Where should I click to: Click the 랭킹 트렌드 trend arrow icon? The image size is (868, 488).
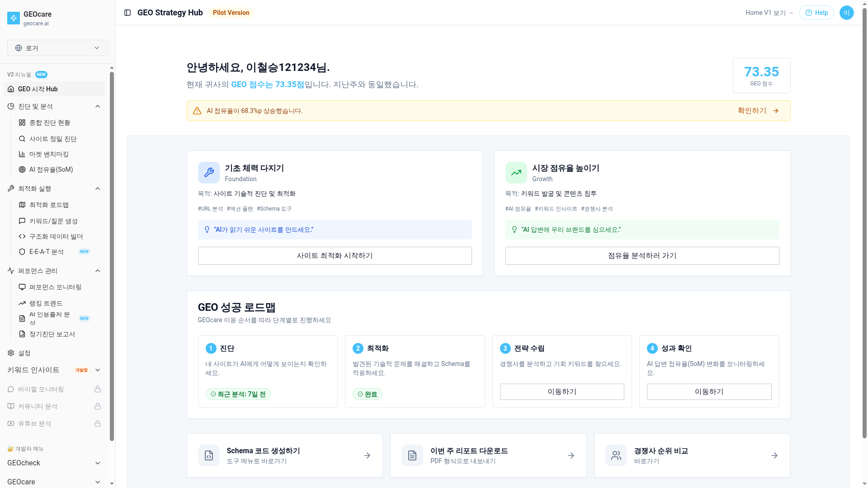click(x=21, y=303)
